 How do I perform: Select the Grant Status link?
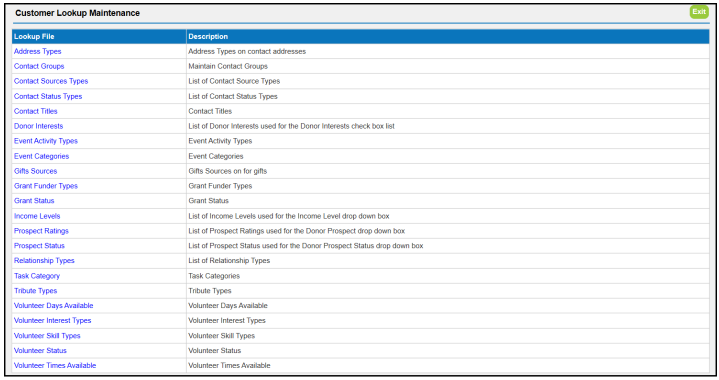[34, 201]
